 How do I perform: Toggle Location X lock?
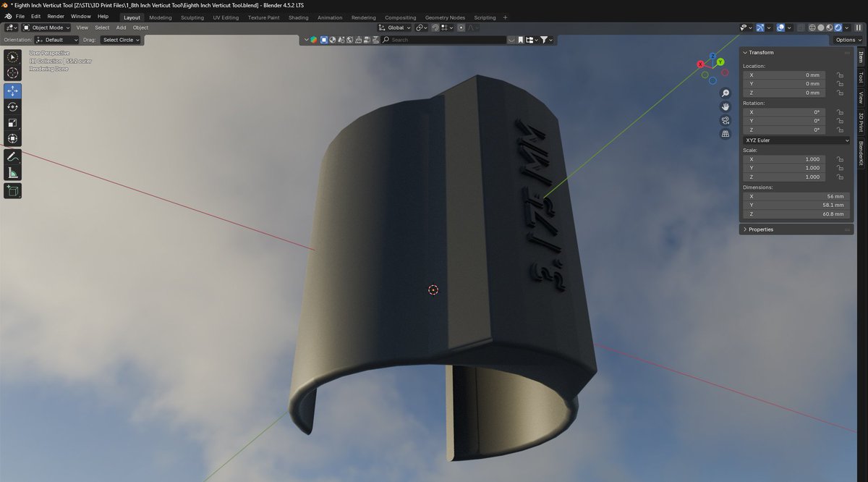pyautogui.click(x=840, y=75)
